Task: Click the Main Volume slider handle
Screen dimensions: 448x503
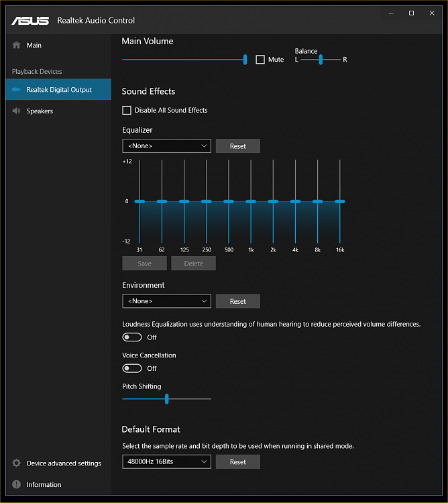Action: pos(245,59)
